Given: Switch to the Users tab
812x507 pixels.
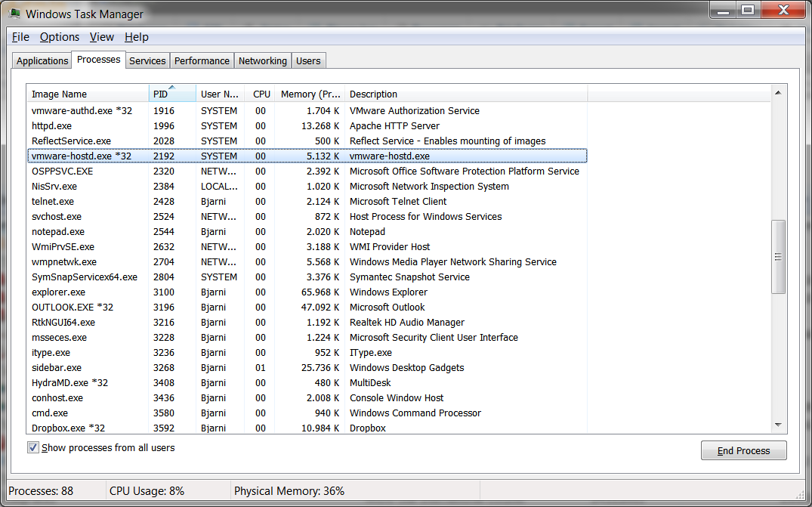Looking at the screenshot, I should click(x=308, y=60).
